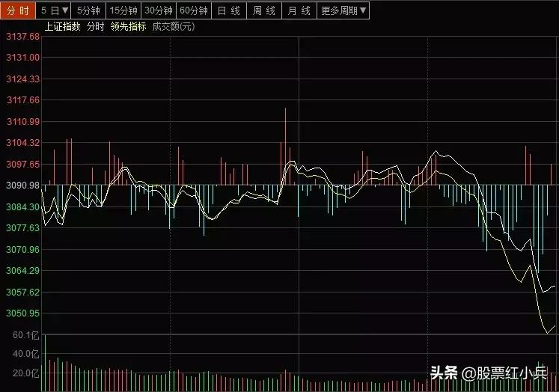Image resolution: width=559 pixels, height=392 pixels.
Task: Click the 3117.66 price axis label
Action: click(x=22, y=99)
